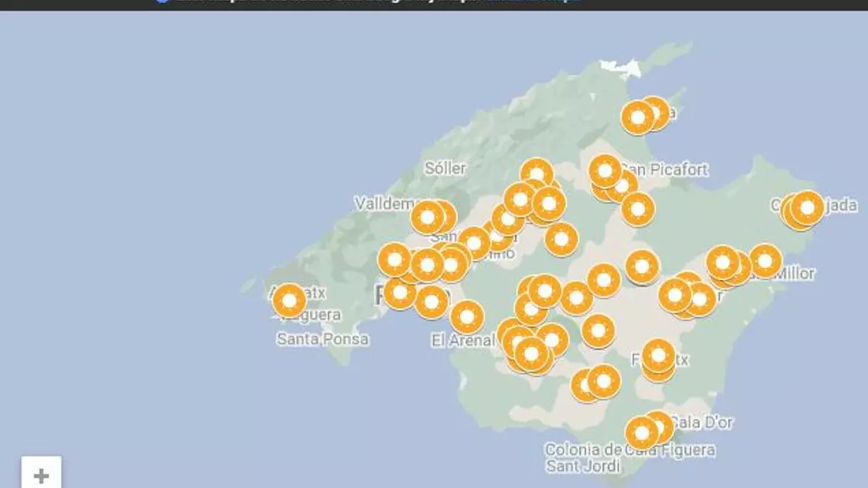Select the El Arenal map label
The width and height of the screenshot is (868, 488).
(461, 340)
